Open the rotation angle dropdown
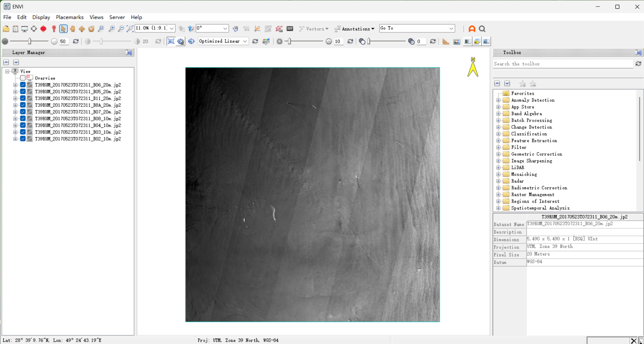 point(225,29)
